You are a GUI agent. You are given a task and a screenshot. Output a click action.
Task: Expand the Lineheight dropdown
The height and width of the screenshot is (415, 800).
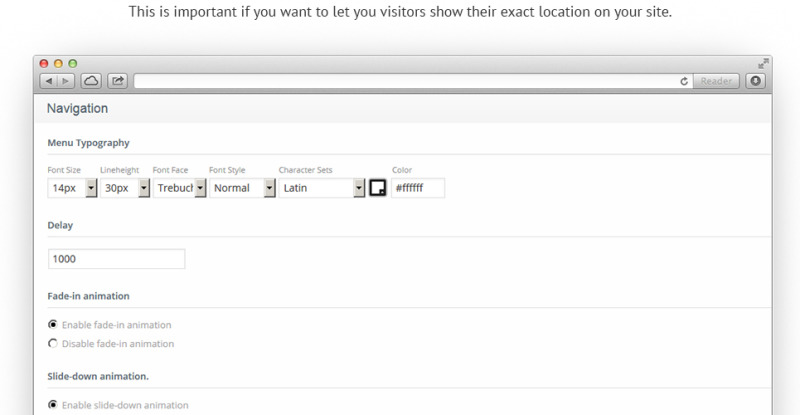[x=144, y=188]
